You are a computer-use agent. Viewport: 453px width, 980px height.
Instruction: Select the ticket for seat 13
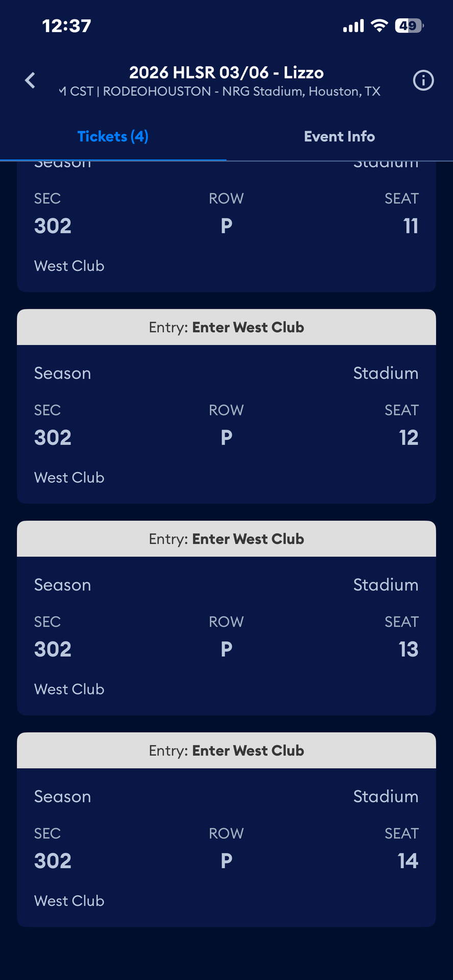(x=226, y=636)
